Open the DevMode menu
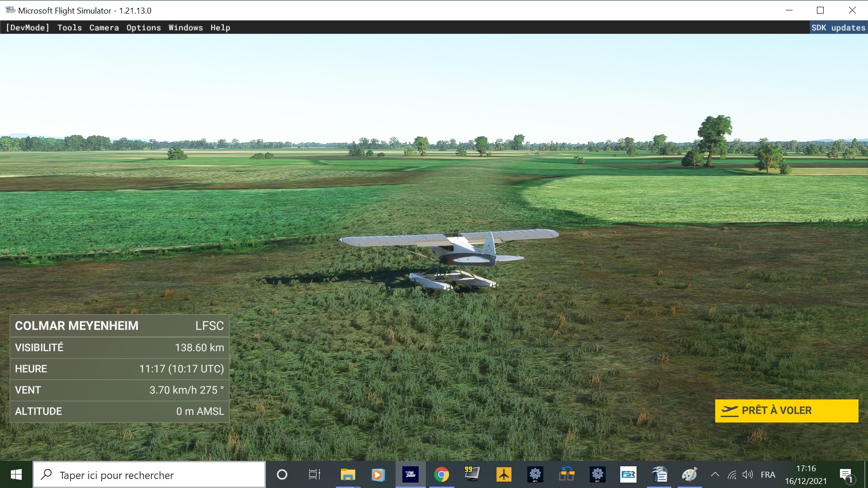Screen dimensions: 868x488 [27, 28]
